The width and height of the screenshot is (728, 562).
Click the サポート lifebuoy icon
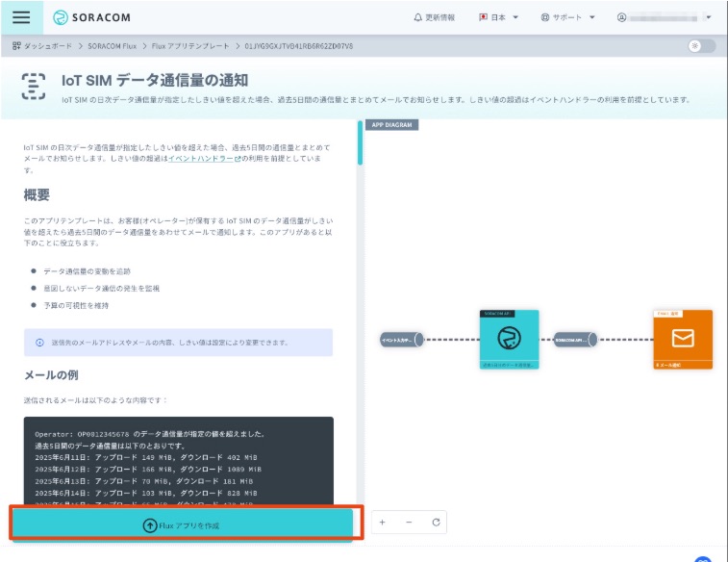545,17
